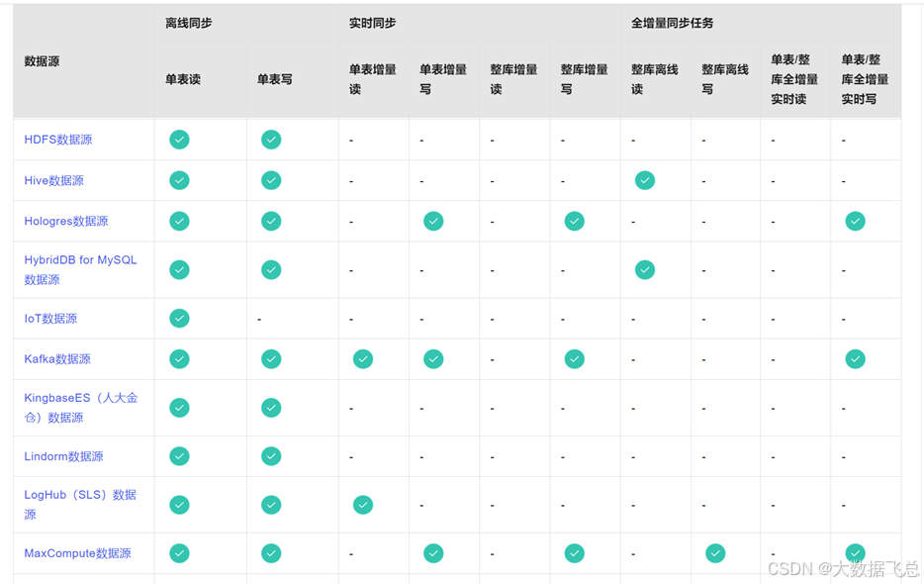Click HybridDB row 单表写 check icon
This screenshot has height=584, width=924.
click(x=271, y=270)
